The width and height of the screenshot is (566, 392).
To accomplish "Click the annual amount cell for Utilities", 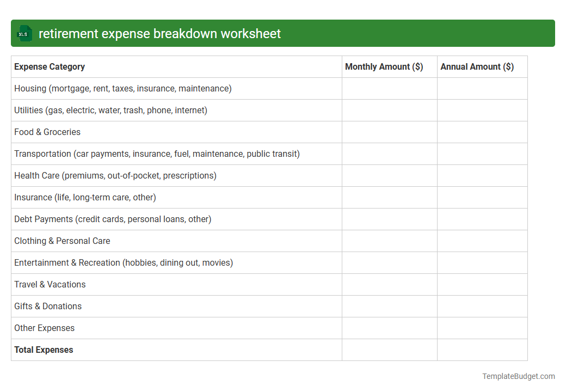I will point(482,110).
